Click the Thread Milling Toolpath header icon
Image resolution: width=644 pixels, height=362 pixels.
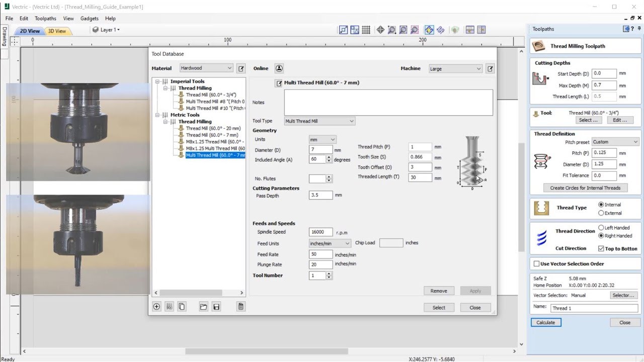point(539,46)
